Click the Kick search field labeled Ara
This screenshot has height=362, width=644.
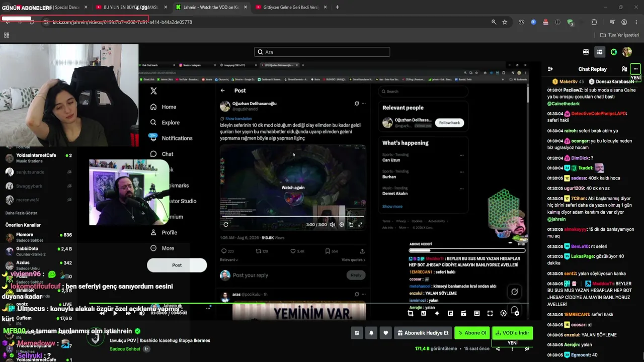[322, 52]
